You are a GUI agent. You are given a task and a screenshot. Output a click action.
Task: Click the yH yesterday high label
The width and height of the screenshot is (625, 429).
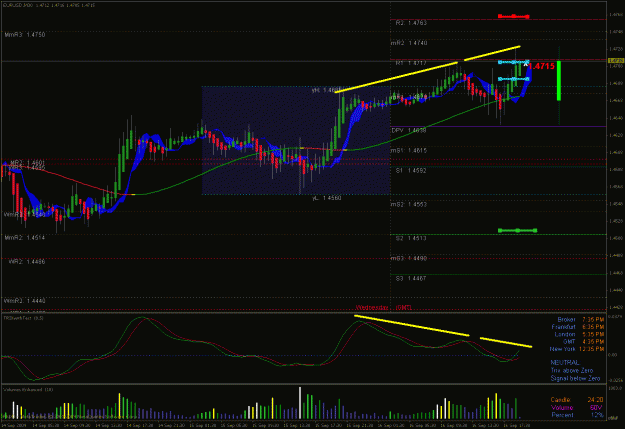click(x=326, y=91)
